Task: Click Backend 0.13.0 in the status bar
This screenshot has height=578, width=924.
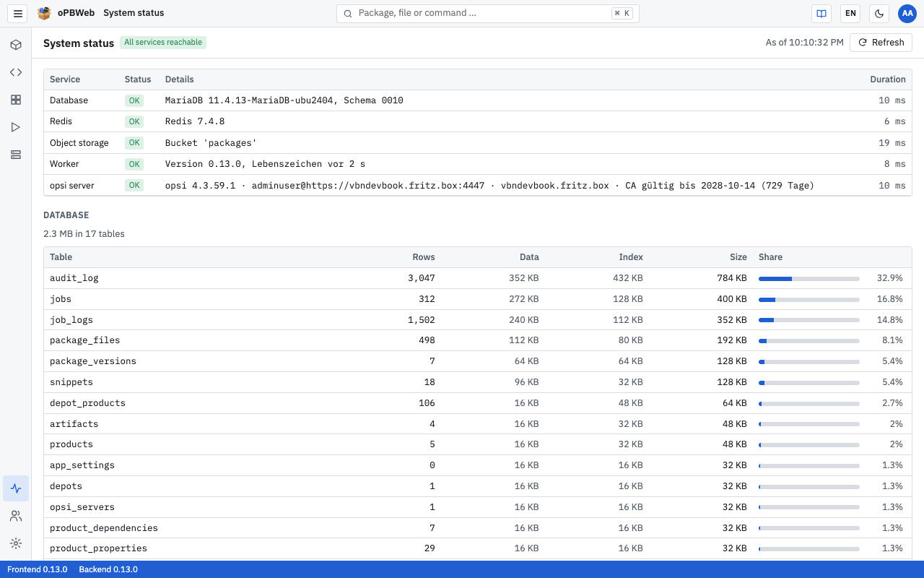Action: pos(108,569)
